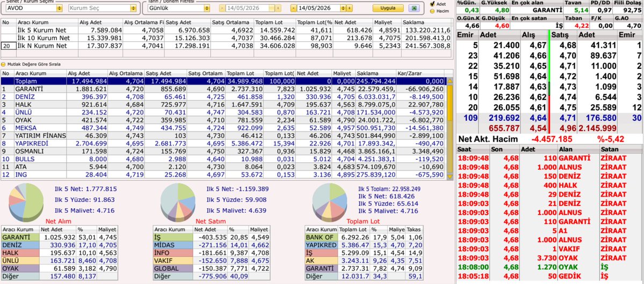644x284 pixels.
Task: Select DENİZ row number 2 in main table
Action: 223,97
